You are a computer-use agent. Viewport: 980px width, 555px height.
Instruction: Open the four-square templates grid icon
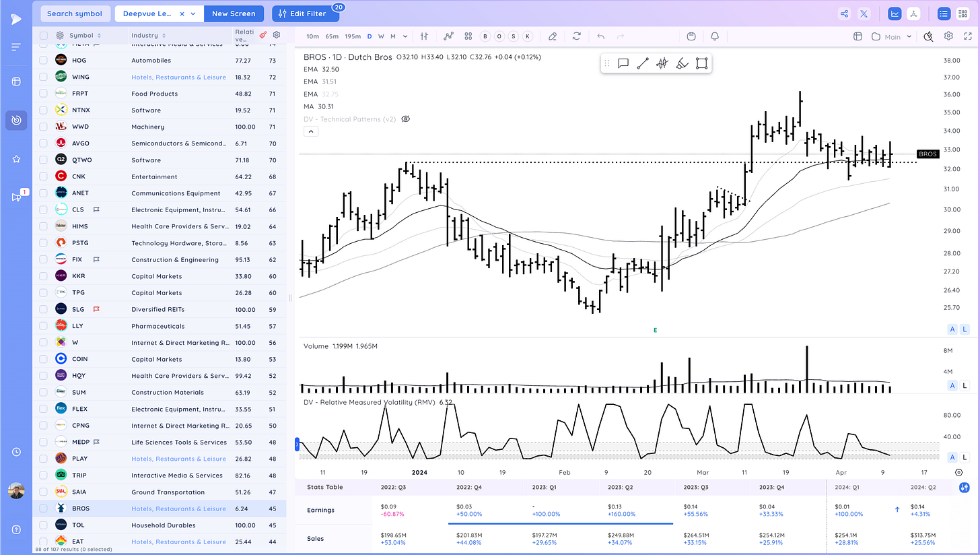468,36
